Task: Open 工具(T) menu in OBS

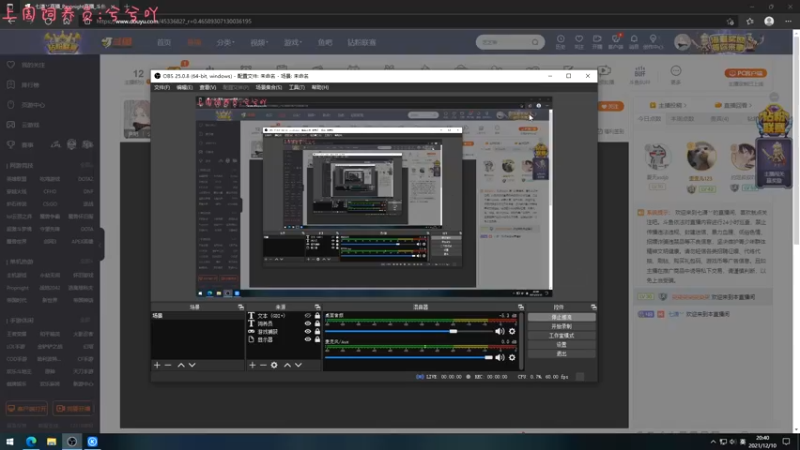Action: [x=296, y=88]
